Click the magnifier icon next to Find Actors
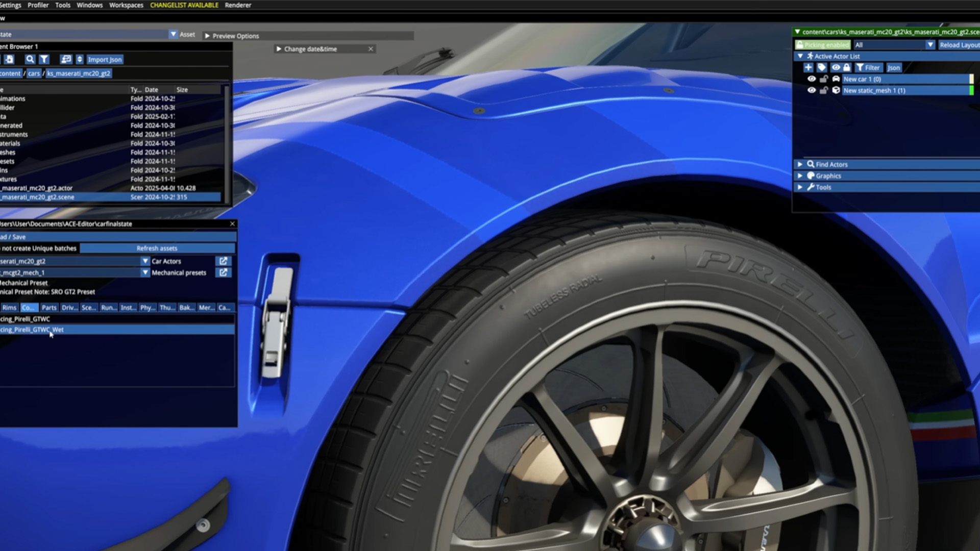This screenshot has height=551, width=980. [811, 164]
